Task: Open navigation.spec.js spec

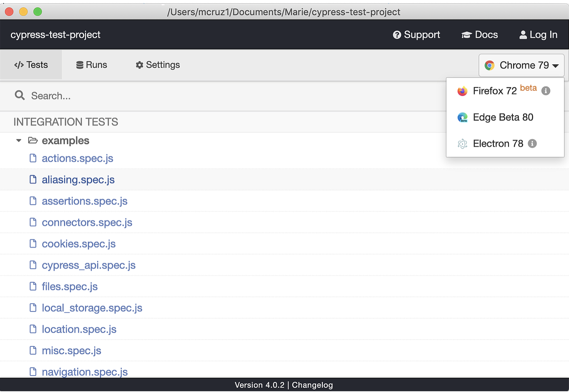Action: [x=85, y=372]
